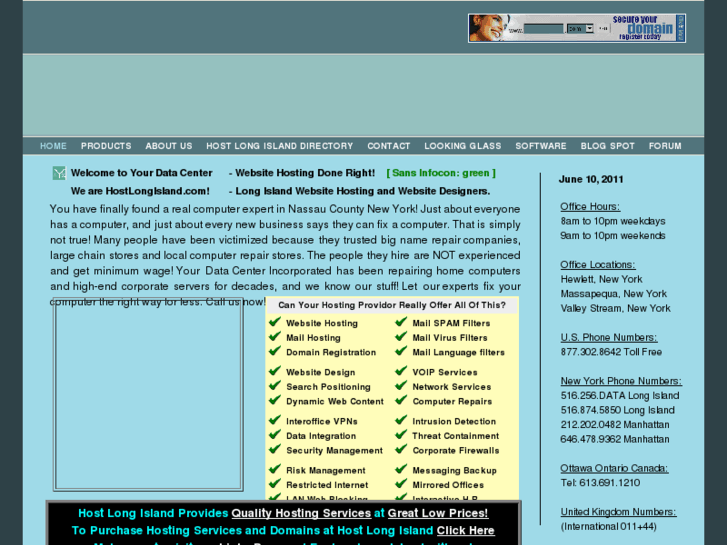The height and width of the screenshot is (545, 727).
Task: Click the Sans Infocon: green link
Action: pos(441,173)
